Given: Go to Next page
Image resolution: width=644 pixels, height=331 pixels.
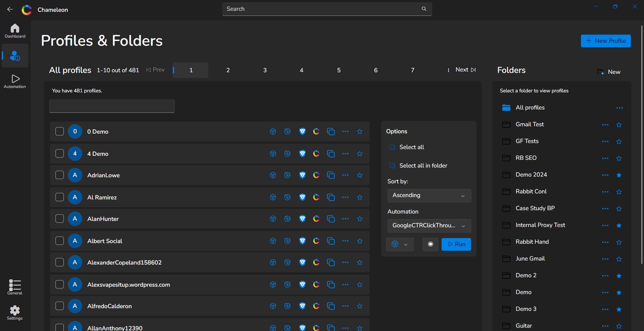Looking at the screenshot, I should click(466, 70).
